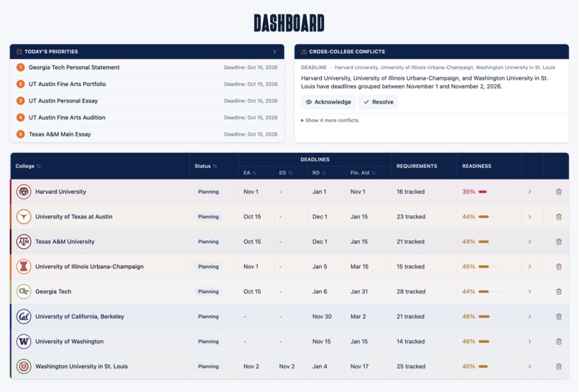Sort by RD deadline column
579x392 pixels.
(x=319, y=173)
